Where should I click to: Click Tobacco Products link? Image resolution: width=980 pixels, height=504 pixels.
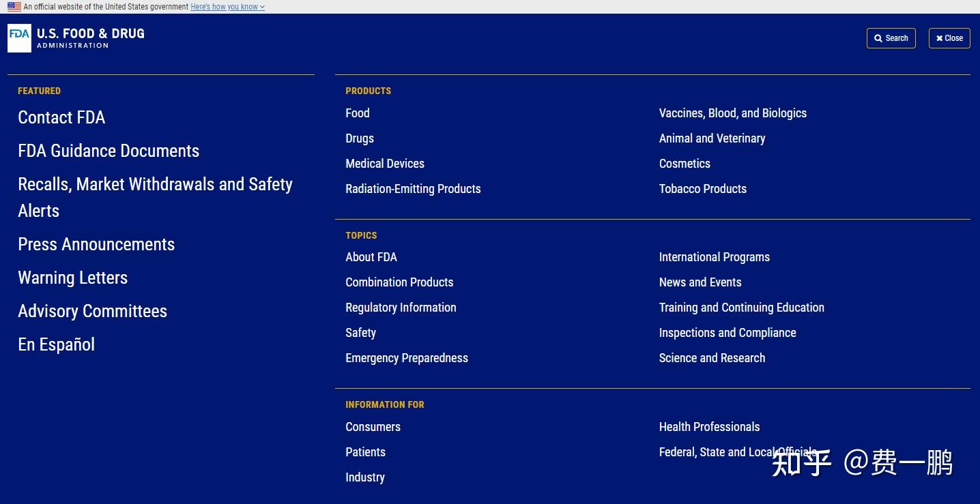702,189
